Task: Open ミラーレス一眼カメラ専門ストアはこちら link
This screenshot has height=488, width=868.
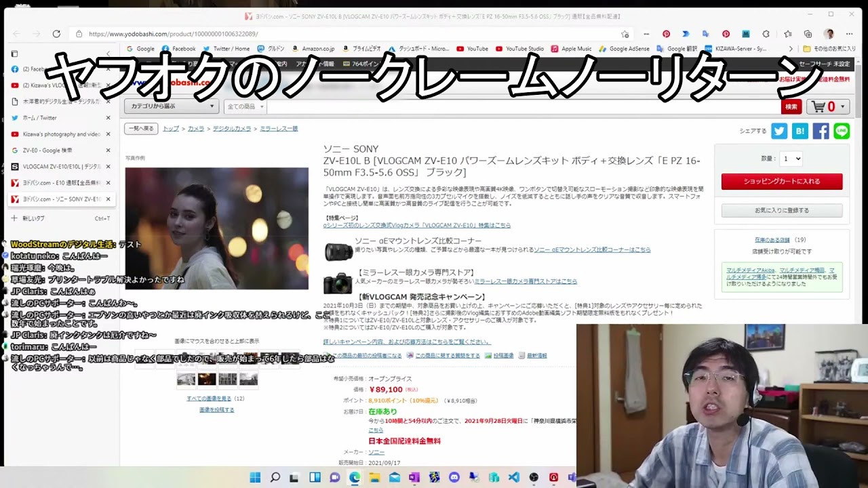Action: click(x=525, y=281)
